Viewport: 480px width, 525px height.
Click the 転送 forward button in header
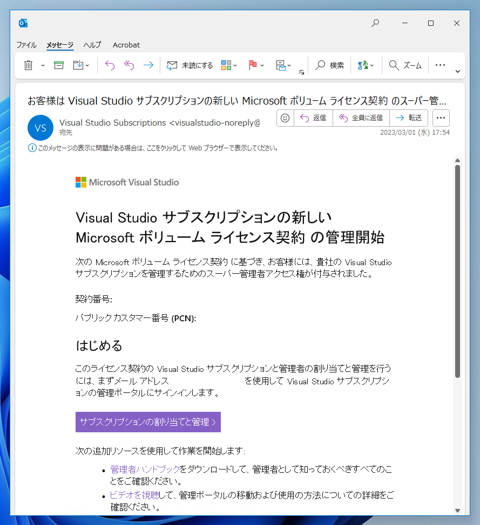(408, 118)
